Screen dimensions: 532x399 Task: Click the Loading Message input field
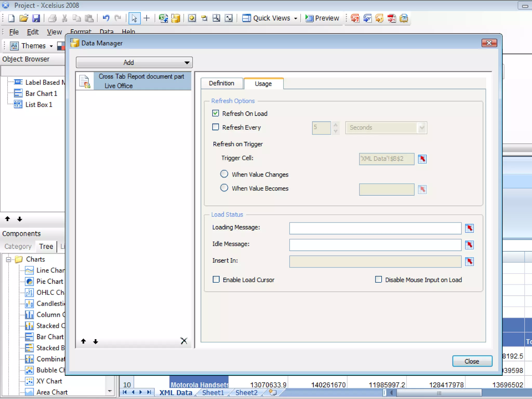pyautogui.click(x=375, y=228)
